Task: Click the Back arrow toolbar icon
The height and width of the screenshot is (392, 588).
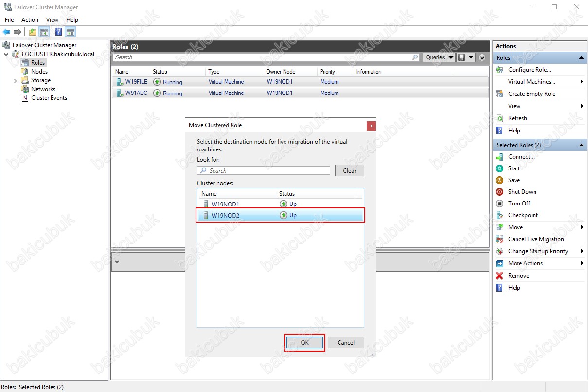Action: point(6,32)
